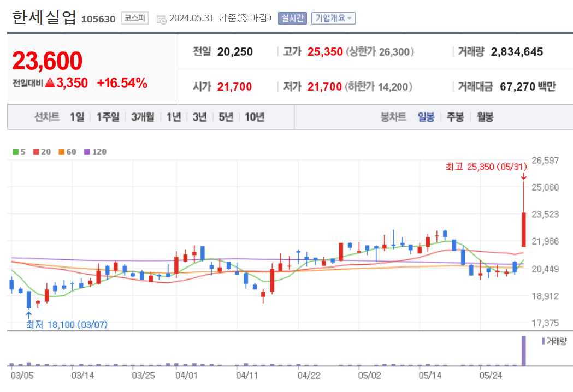Select the 10년 line chart period
The height and width of the screenshot is (392, 573).
tap(255, 117)
